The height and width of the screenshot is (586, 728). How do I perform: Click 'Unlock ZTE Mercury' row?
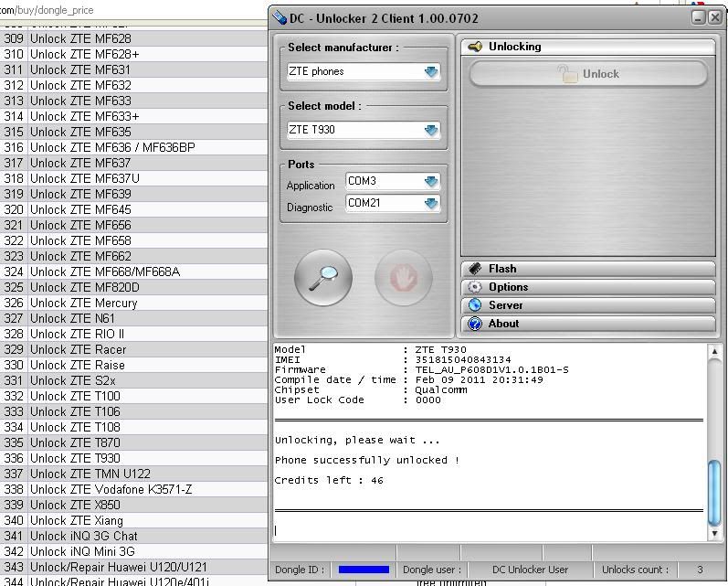[133, 303]
